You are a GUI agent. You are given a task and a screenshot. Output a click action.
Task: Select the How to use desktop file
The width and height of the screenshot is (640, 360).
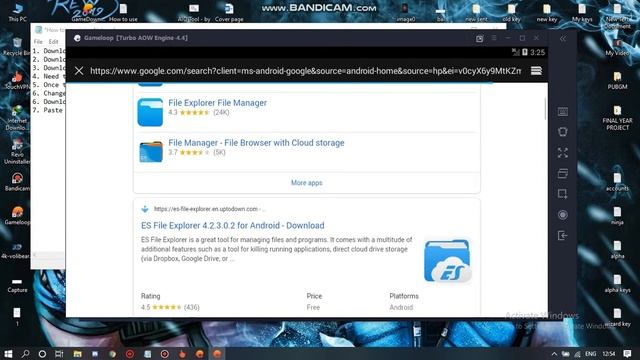123,12
